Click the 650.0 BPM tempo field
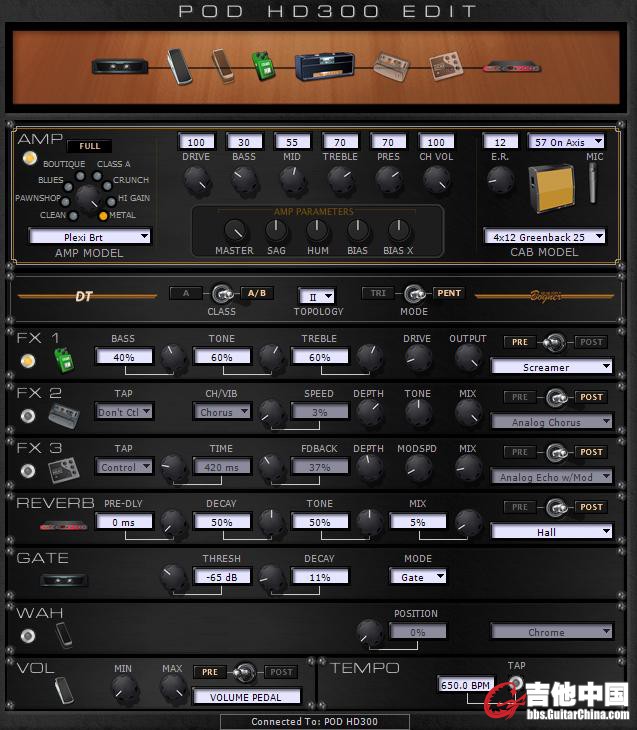Image resolution: width=637 pixels, height=730 pixels. coord(466,685)
